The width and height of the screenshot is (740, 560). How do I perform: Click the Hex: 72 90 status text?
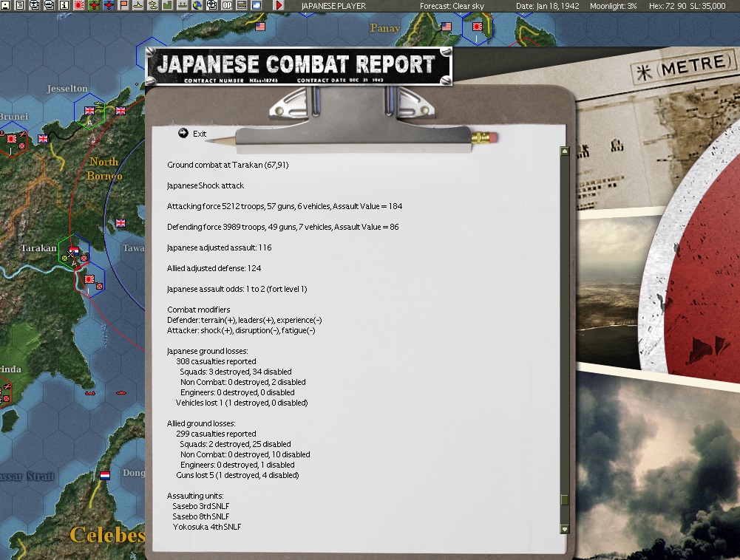[x=668, y=6]
